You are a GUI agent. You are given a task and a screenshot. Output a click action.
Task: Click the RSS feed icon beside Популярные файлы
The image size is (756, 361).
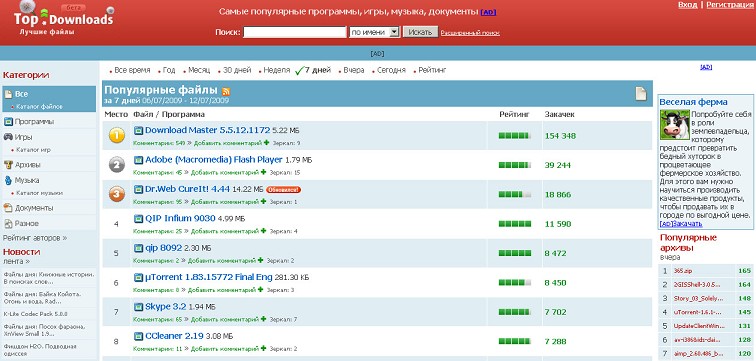pos(226,91)
